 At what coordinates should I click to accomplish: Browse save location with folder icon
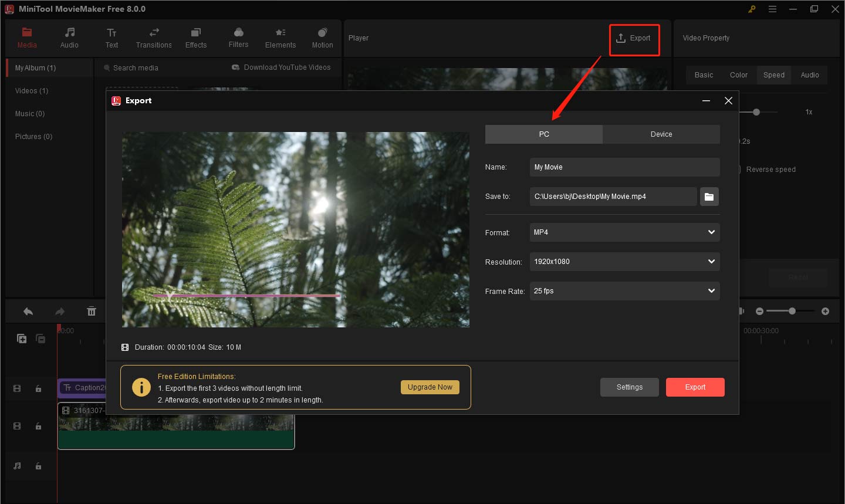(x=709, y=197)
